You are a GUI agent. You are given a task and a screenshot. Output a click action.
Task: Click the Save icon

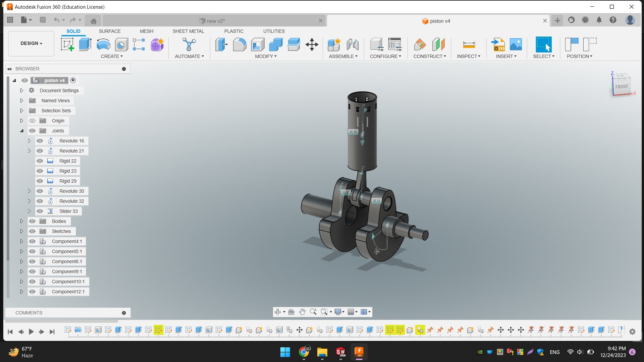point(43,20)
